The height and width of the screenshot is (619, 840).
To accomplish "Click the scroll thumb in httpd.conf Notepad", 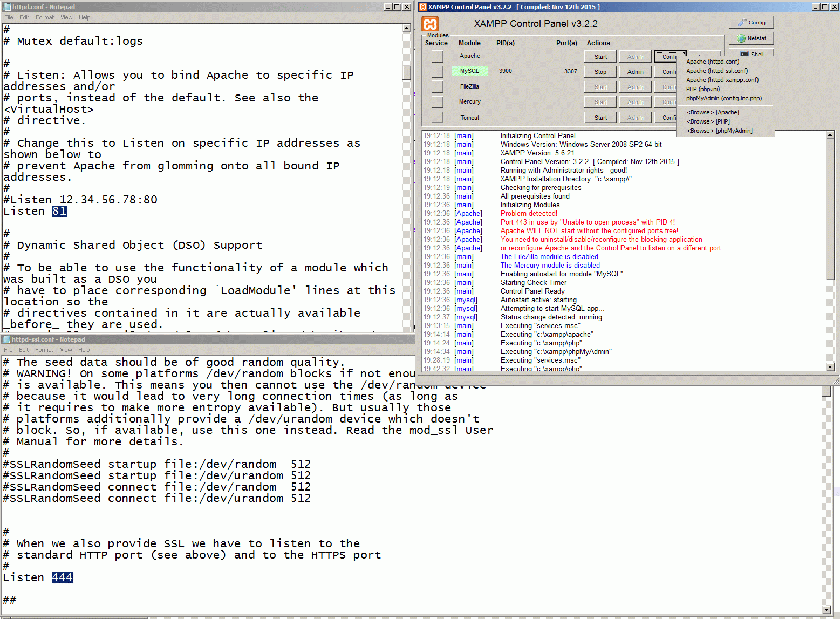I will (407, 72).
